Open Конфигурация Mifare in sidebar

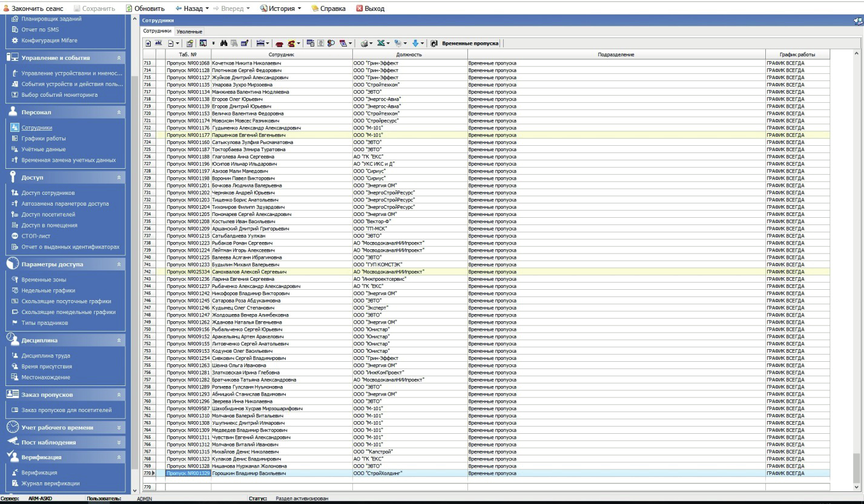coord(49,41)
